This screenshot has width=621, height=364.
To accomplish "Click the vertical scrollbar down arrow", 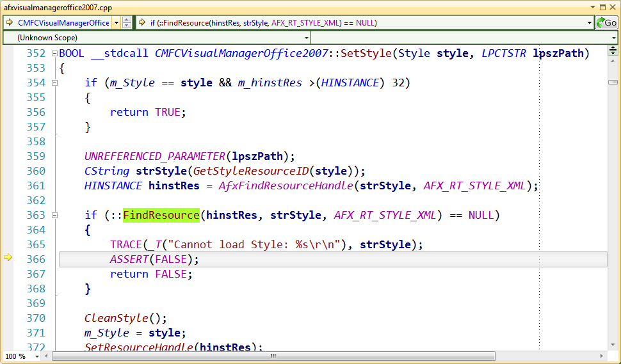I will tap(613, 345).
